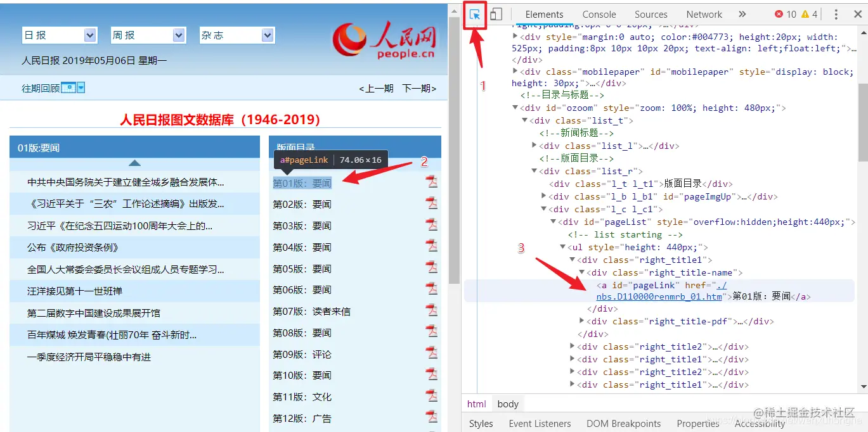Go to previous issue 上一期
This screenshot has width=868, height=432.
coord(376,89)
